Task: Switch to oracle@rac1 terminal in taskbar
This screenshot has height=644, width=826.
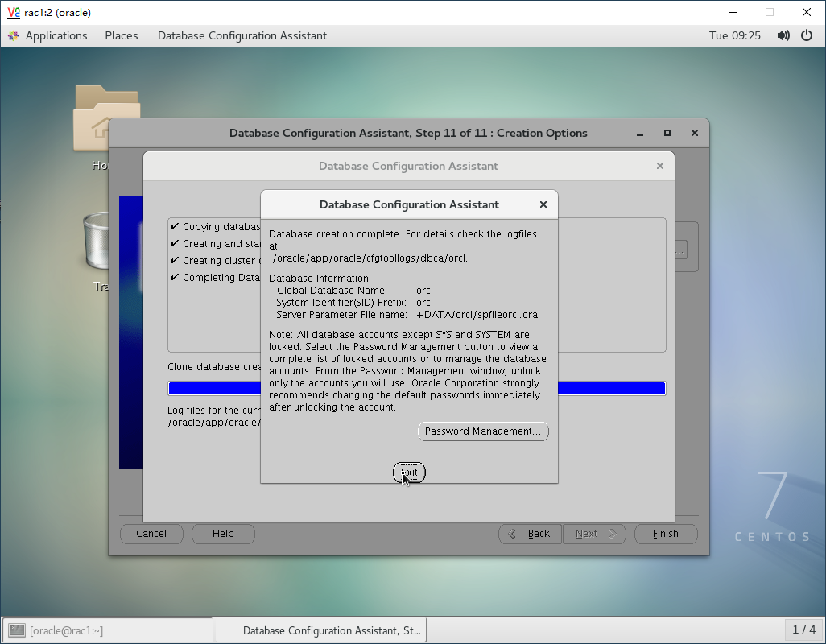Action: [x=107, y=630]
